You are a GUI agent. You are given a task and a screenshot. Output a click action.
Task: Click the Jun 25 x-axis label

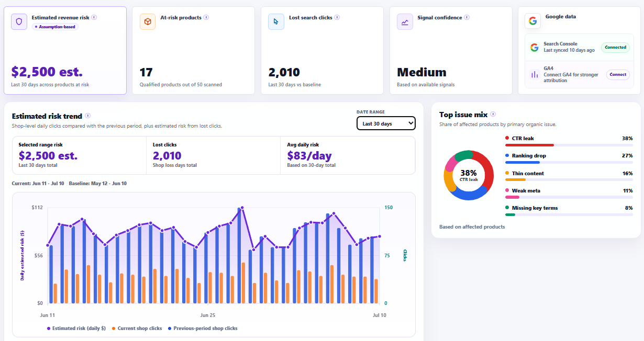tap(208, 315)
